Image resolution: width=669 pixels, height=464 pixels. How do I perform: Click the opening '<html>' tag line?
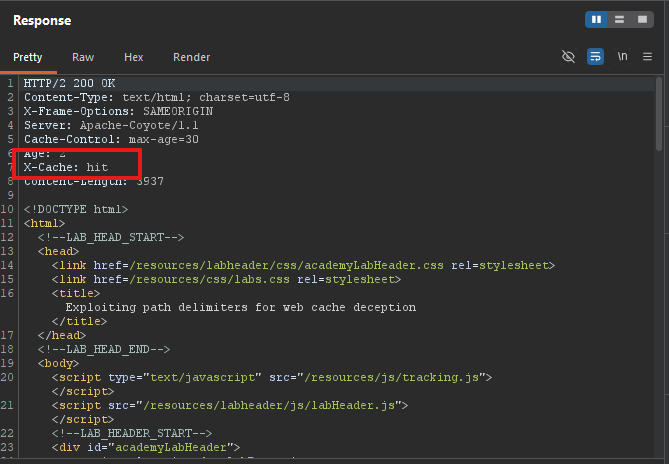tap(44, 223)
